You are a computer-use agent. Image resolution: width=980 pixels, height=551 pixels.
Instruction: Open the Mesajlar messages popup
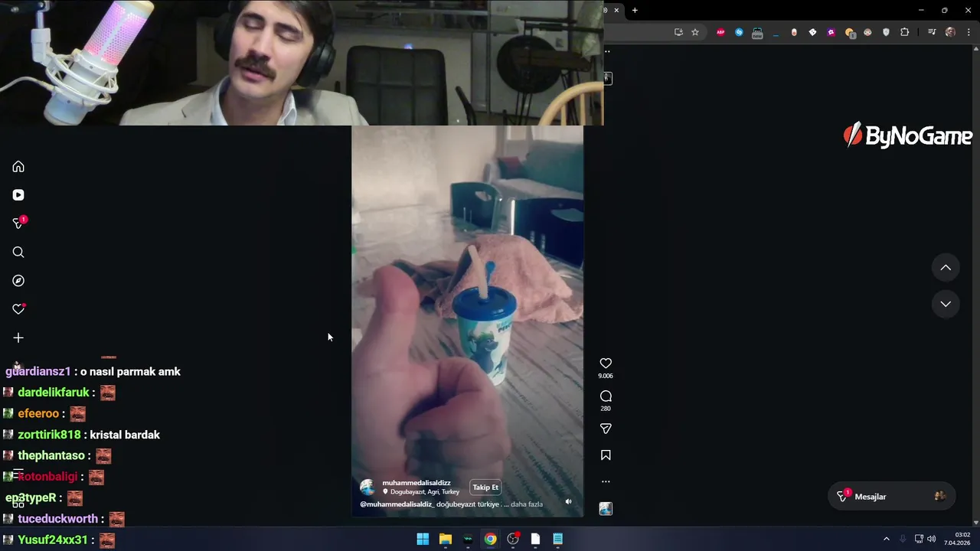[891, 497]
